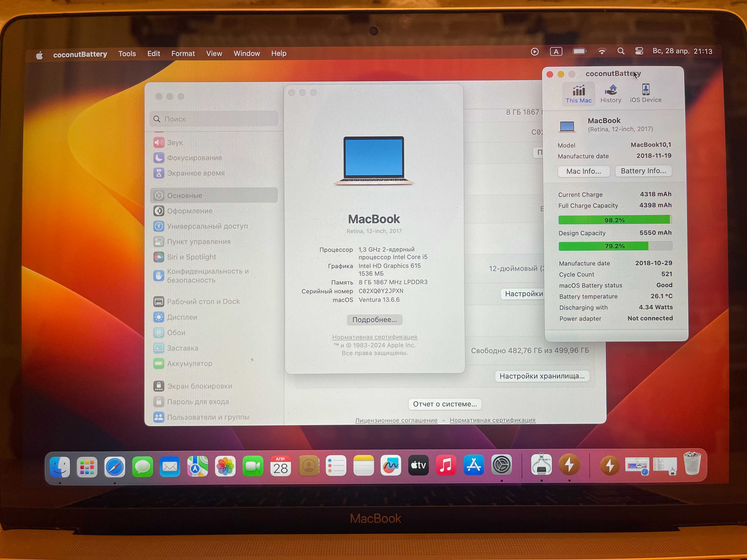
Task: Click the Подробнее... button in About window
Action: click(x=374, y=320)
